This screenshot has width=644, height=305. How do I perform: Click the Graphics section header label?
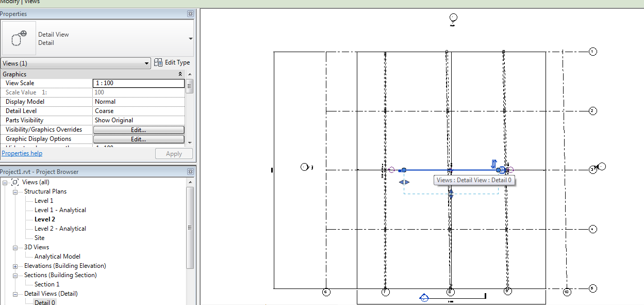pos(14,74)
